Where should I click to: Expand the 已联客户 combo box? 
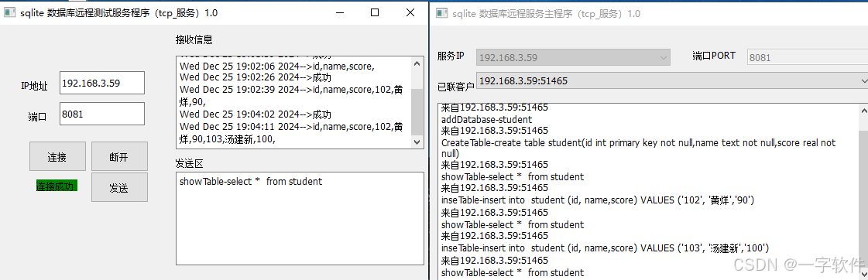pyautogui.click(x=671, y=81)
